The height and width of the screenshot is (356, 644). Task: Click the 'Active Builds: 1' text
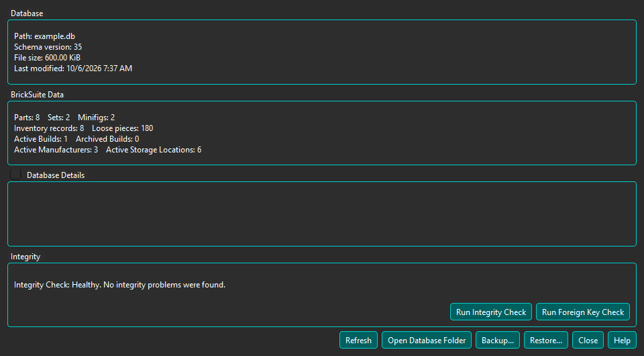tap(41, 139)
